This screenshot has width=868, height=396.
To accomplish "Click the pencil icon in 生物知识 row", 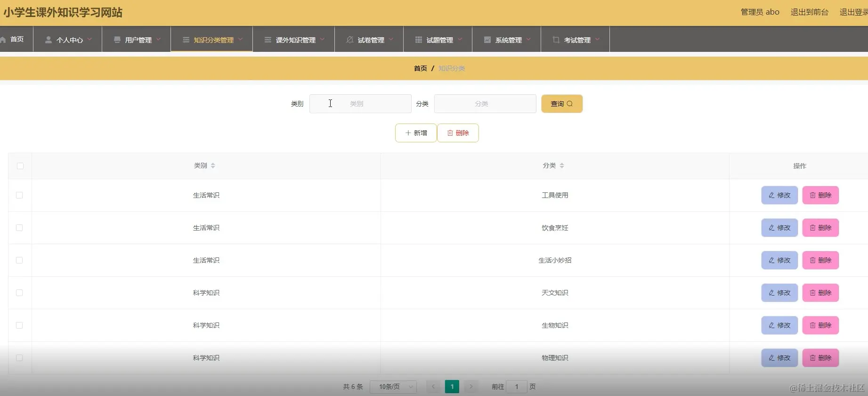I will point(771,325).
